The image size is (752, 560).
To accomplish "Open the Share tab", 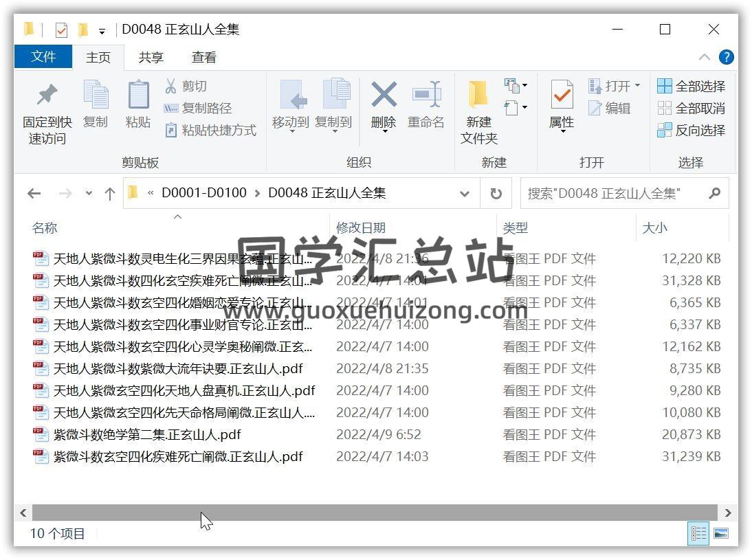I will pos(151,58).
